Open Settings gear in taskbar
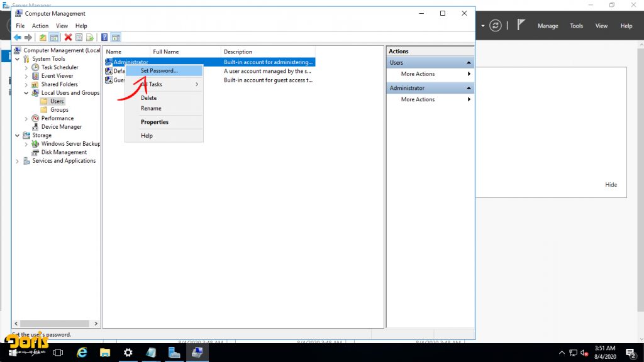The height and width of the screenshot is (362, 644). pos(128,353)
